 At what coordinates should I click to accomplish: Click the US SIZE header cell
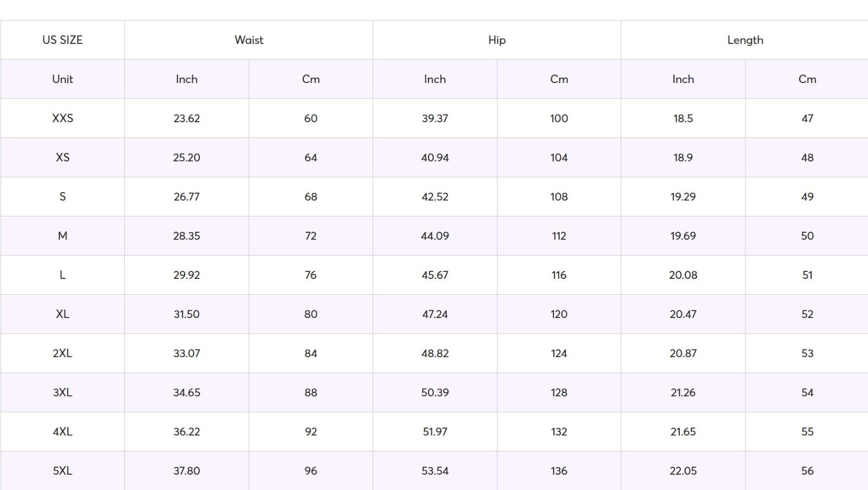click(x=62, y=40)
